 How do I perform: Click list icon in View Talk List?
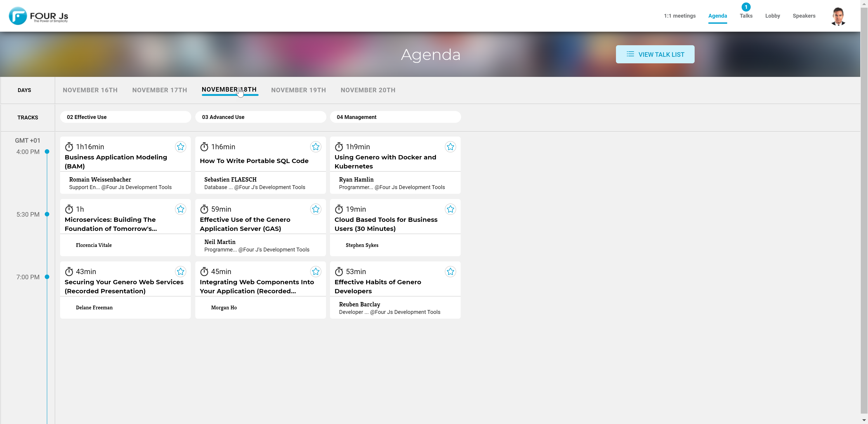630,54
